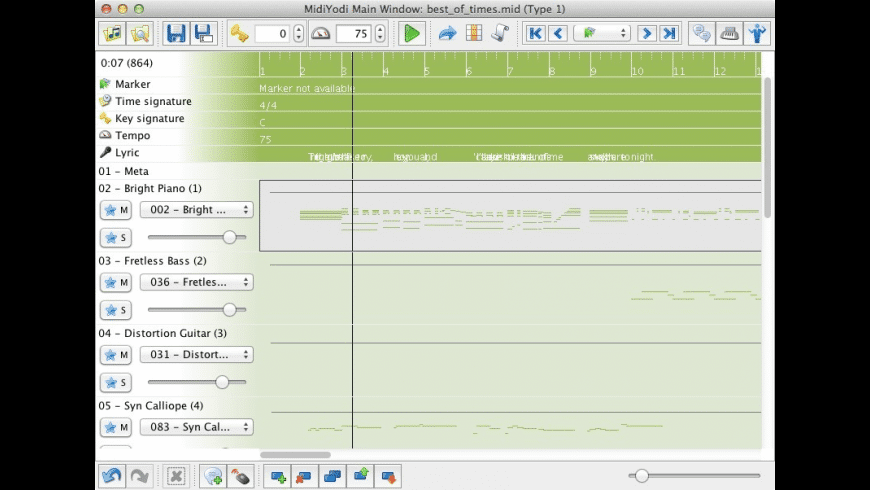
Task: Open the marker selection dropdown in toolbar
Action: point(602,33)
